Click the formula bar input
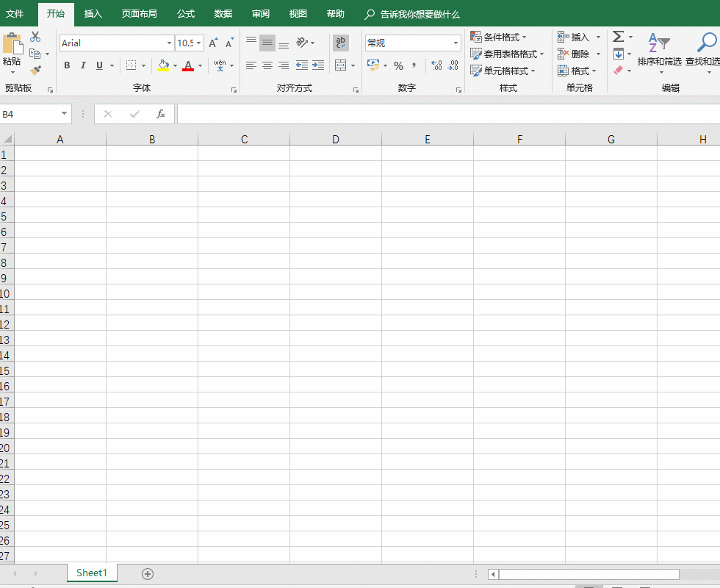 tap(448, 114)
